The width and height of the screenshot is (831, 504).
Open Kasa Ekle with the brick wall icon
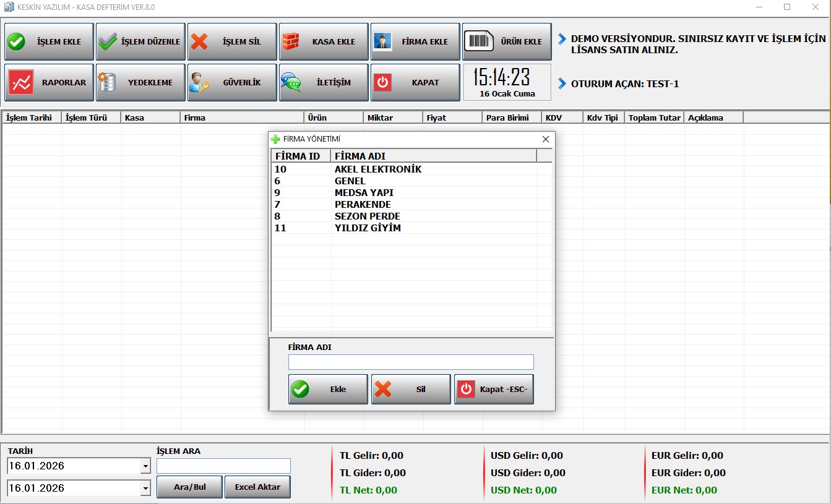(291, 42)
